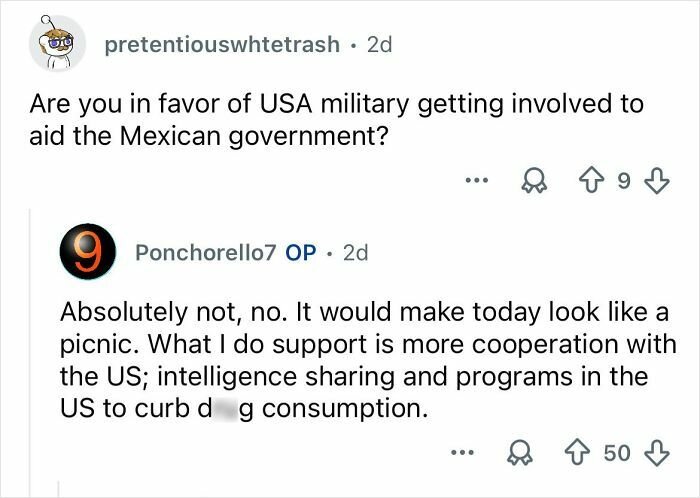Click the vote count of 50
The height and width of the screenshot is (498, 700).
(617, 453)
